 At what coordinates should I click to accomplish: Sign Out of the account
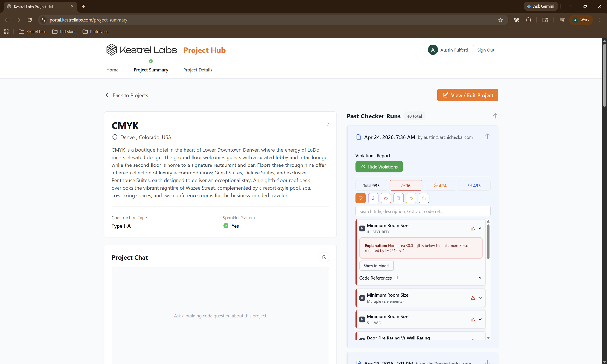486,50
